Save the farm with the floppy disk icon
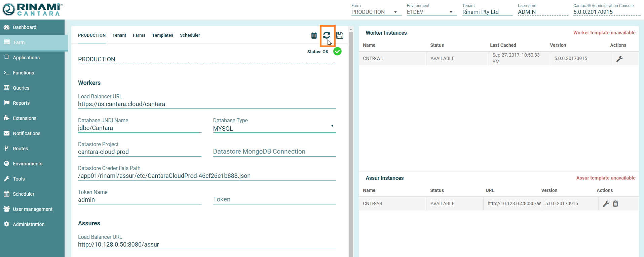 click(340, 35)
